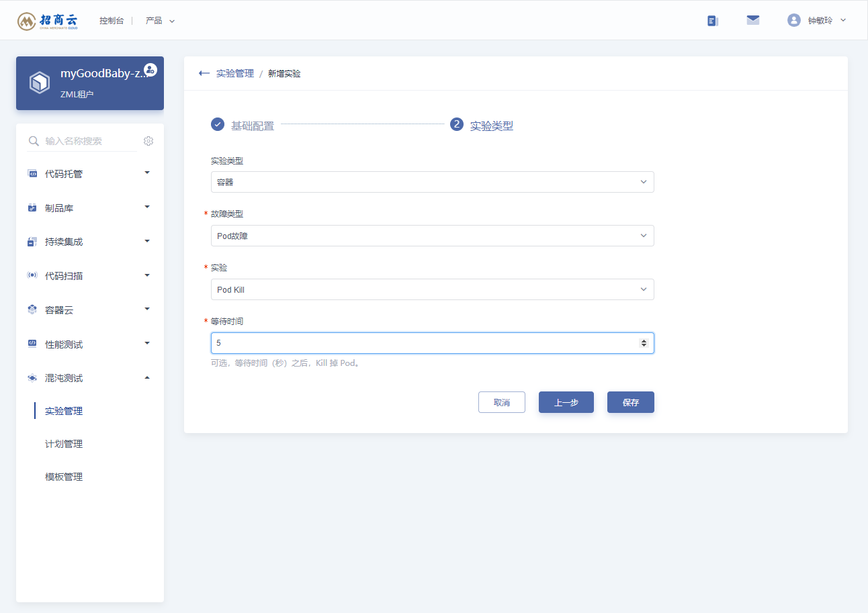Open the 实验类型 dropdown showing 容器
This screenshot has width=868, height=613.
point(433,182)
